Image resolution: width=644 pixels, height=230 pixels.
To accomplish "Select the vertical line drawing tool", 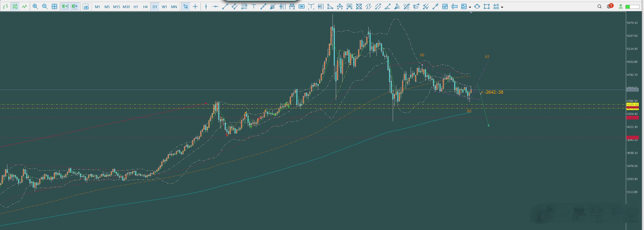I will (206, 7).
